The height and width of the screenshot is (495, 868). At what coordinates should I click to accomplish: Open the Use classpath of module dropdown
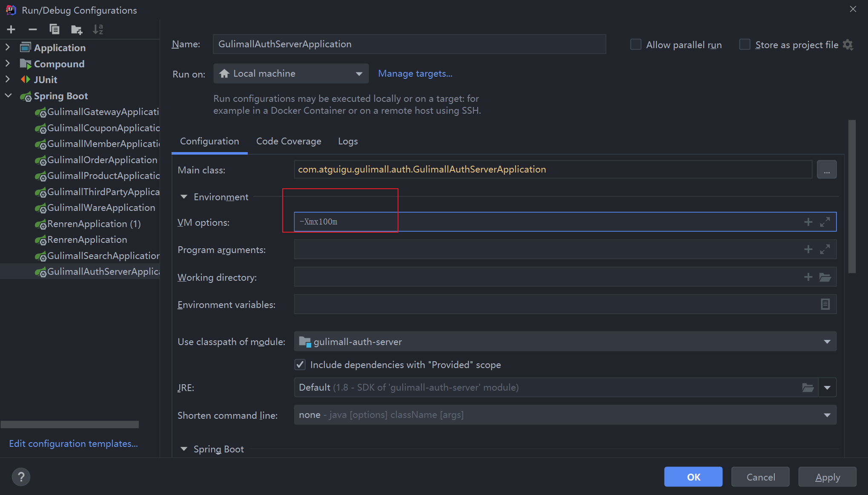pyautogui.click(x=829, y=342)
